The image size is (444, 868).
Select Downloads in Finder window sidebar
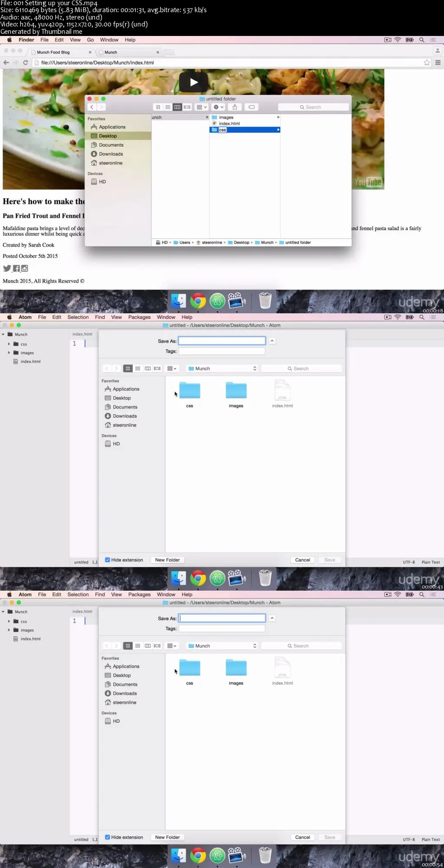(x=111, y=154)
